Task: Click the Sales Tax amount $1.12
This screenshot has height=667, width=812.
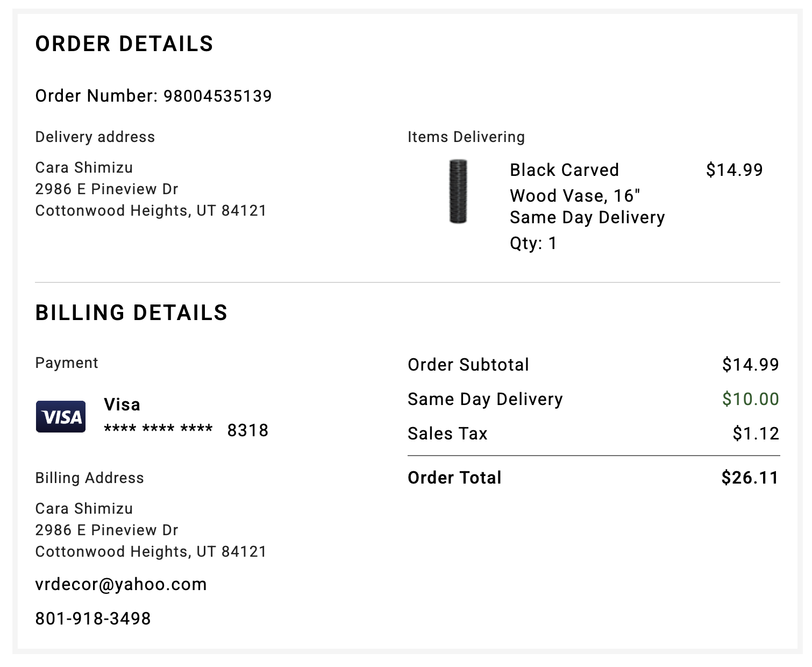Action: 756,434
